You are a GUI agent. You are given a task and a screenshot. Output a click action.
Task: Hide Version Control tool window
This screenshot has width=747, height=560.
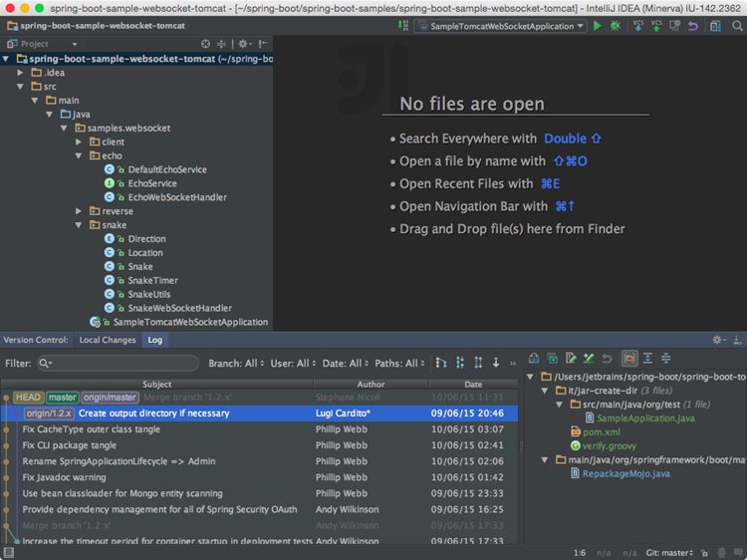coord(737,340)
